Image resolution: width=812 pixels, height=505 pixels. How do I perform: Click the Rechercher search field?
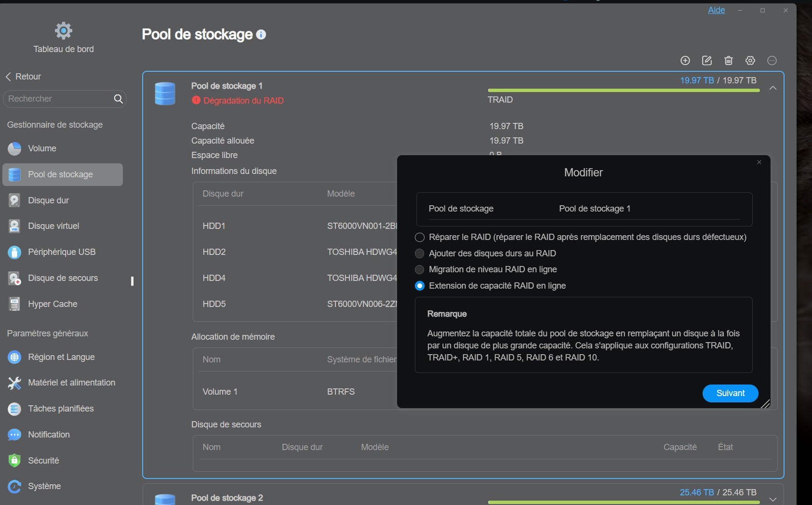[65, 99]
